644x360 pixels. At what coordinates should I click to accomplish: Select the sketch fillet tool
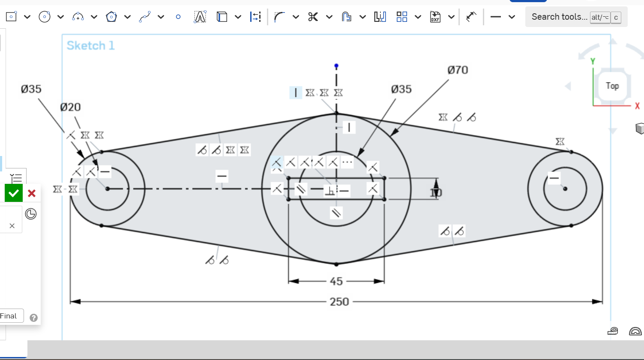[280, 17]
